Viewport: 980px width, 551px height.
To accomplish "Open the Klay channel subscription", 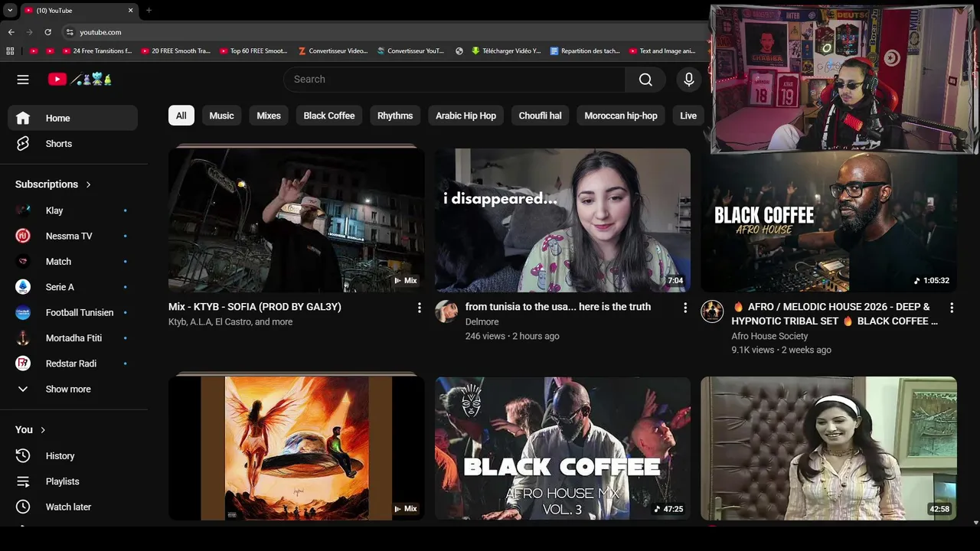I will pos(73,210).
